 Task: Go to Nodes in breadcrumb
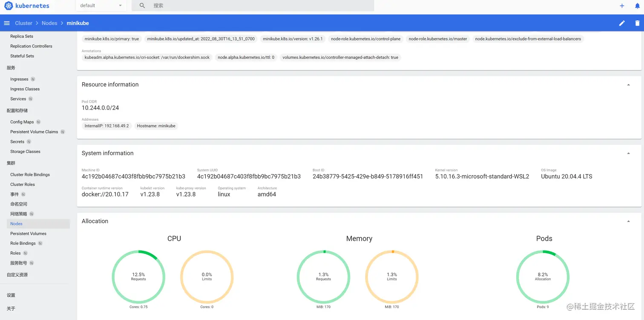click(x=49, y=23)
